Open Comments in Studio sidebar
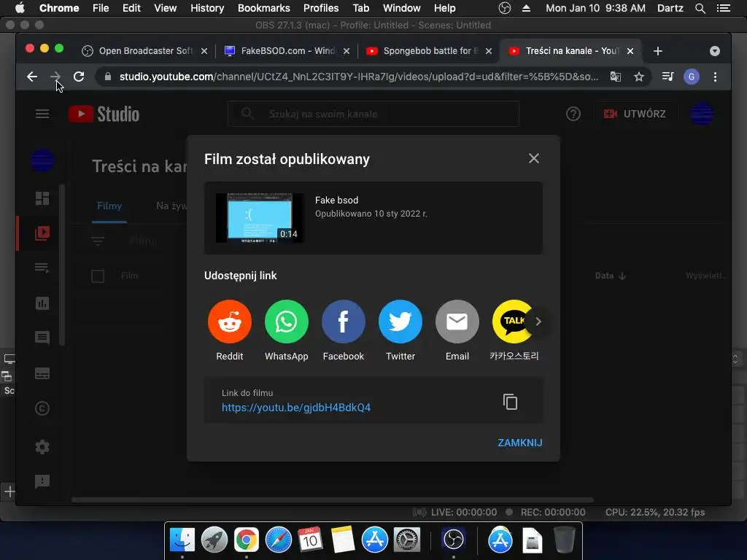This screenshot has width=747, height=560. coord(42,338)
